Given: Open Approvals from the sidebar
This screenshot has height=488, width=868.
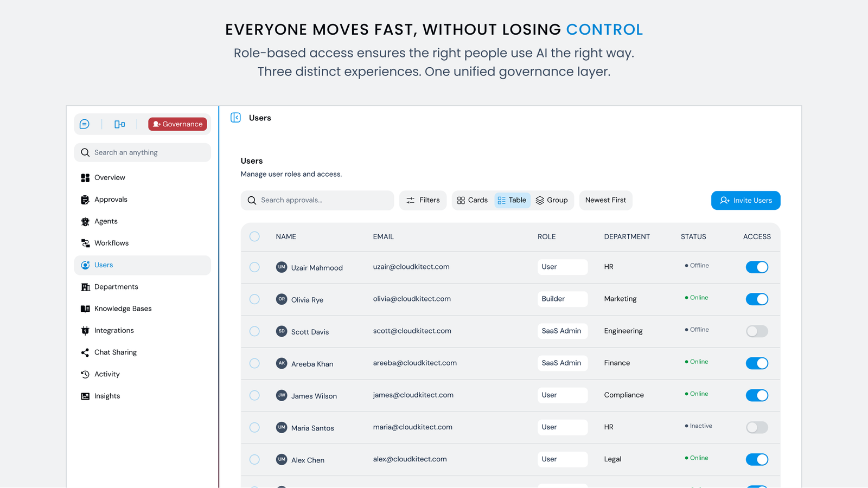Looking at the screenshot, I should point(111,200).
